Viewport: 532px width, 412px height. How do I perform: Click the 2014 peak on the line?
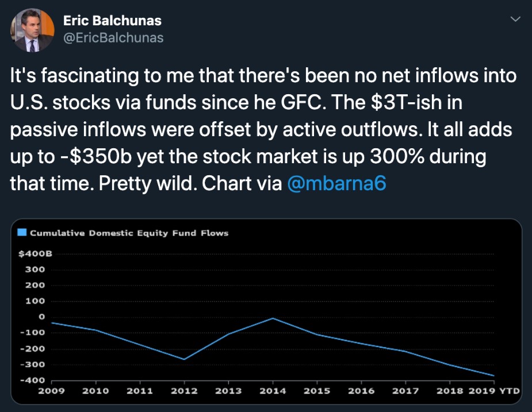[273, 318]
